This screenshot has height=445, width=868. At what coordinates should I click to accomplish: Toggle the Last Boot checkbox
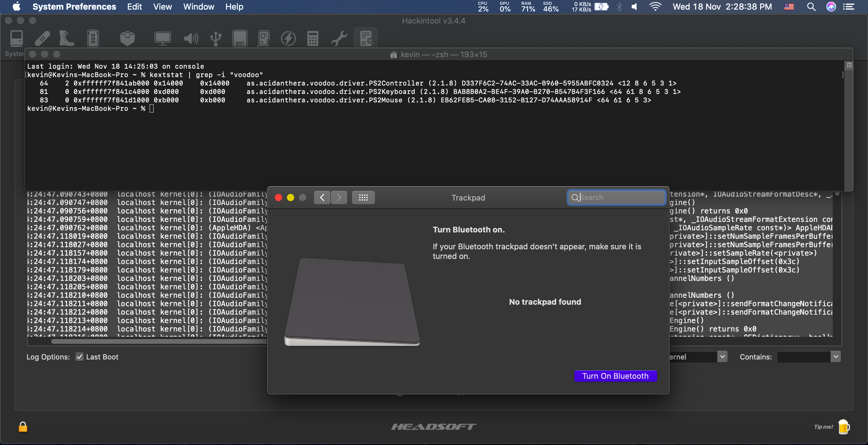point(80,357)
